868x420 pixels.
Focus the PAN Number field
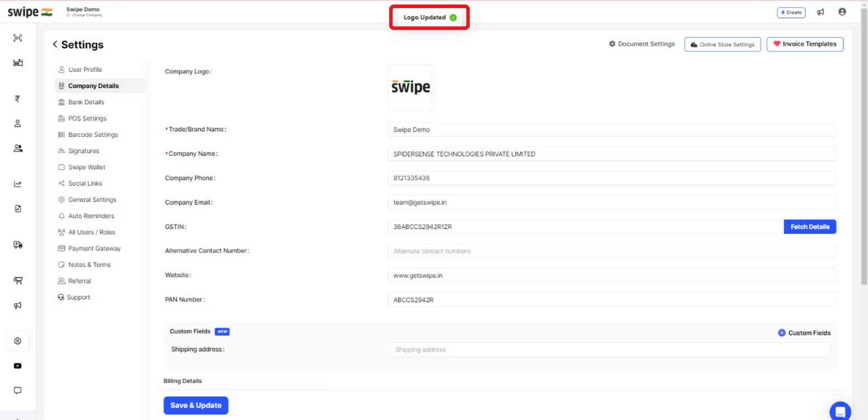pos(612,300)
